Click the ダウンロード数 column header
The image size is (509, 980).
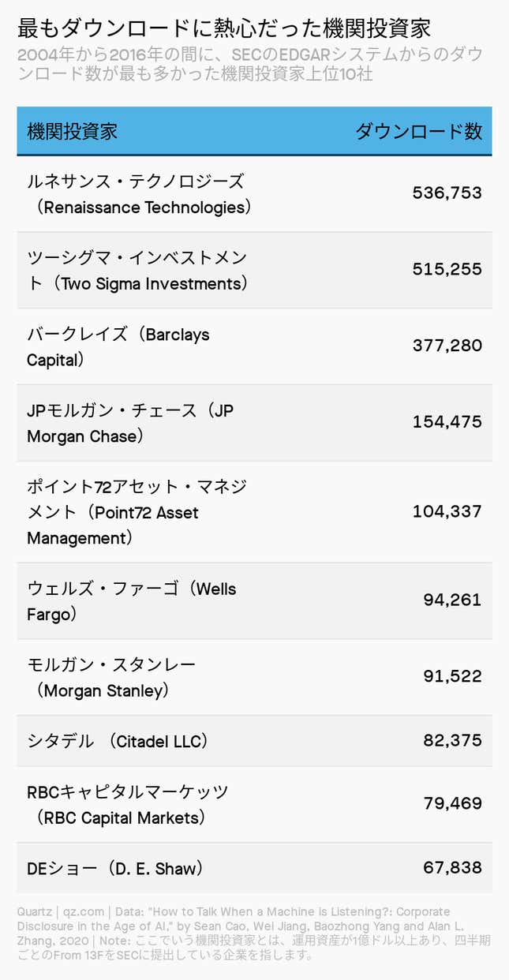(x=418, y=131)
